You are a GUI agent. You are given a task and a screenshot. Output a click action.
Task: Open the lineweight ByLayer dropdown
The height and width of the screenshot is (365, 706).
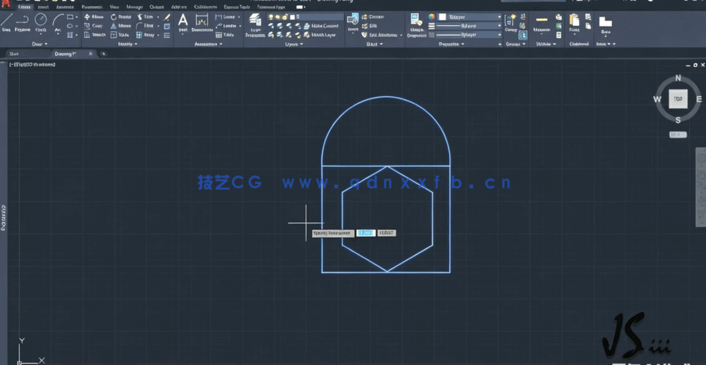499,26
